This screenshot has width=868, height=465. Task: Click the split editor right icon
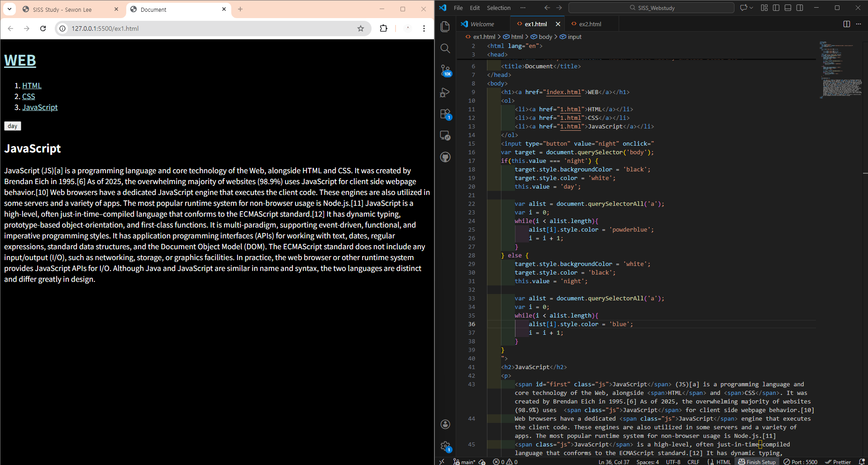coord(846,24)
